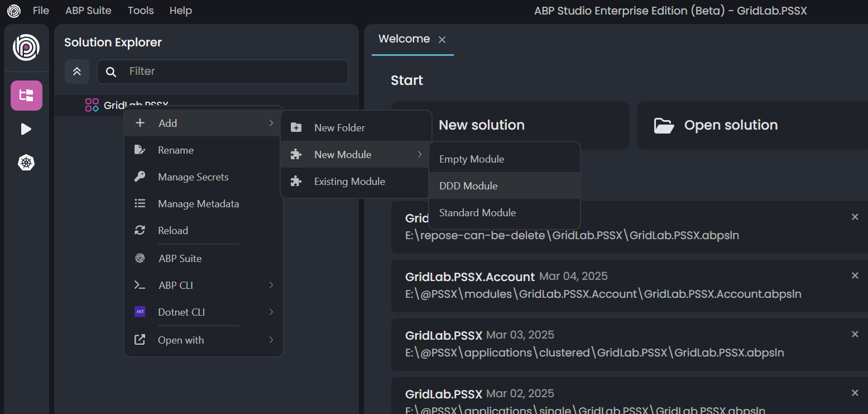868x414 pixels.
Task: Choose Rename from the context menu
Action: (x=204, y=150)
